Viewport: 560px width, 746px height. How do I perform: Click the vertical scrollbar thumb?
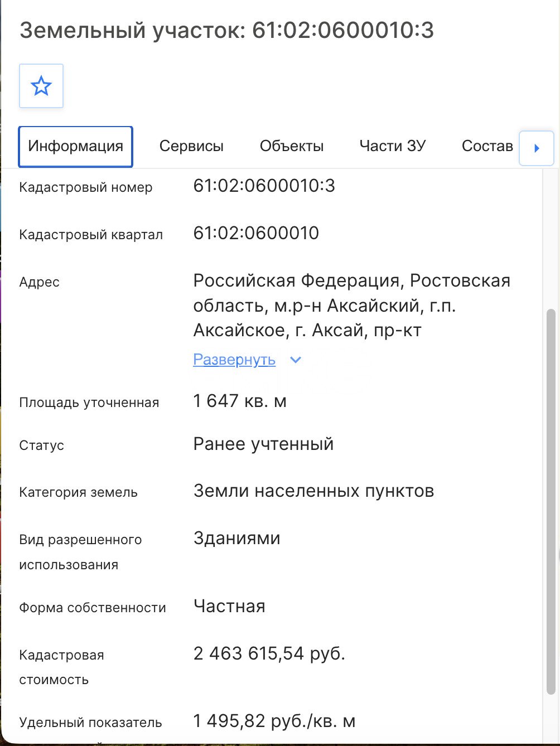[551, 502]
